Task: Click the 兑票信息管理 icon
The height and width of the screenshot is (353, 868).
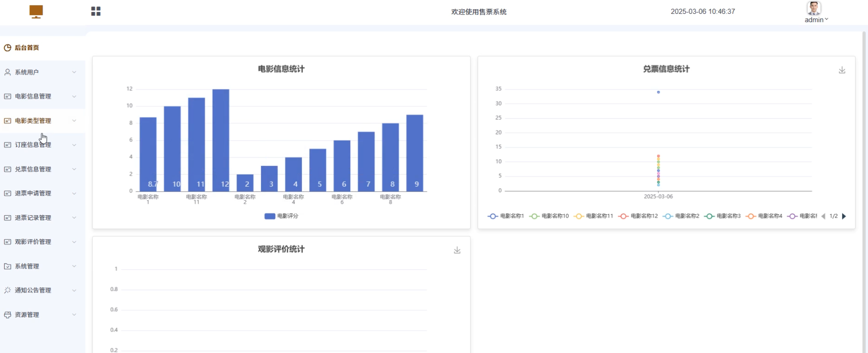Action: (x=7, y=169)
